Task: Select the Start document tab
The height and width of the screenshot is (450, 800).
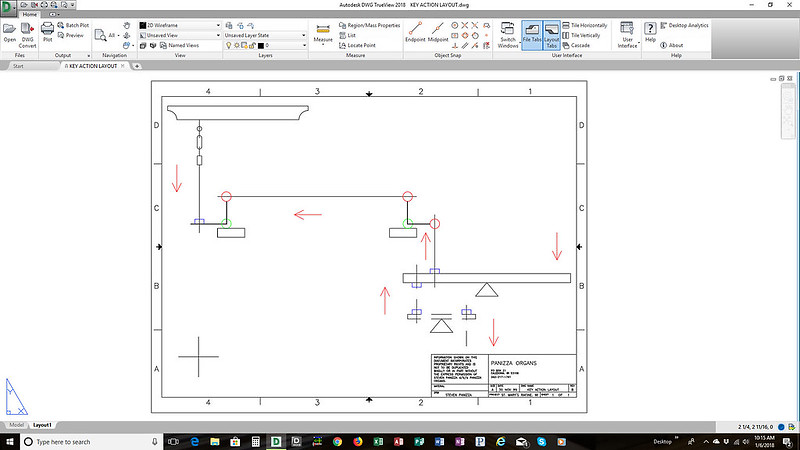Action: click(18, 66)
